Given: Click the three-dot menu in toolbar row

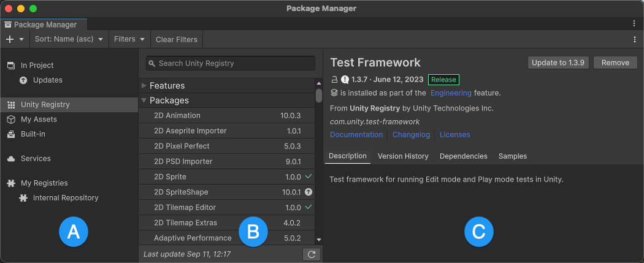Looking at the screenshot, I should click(x=634, y=39).
